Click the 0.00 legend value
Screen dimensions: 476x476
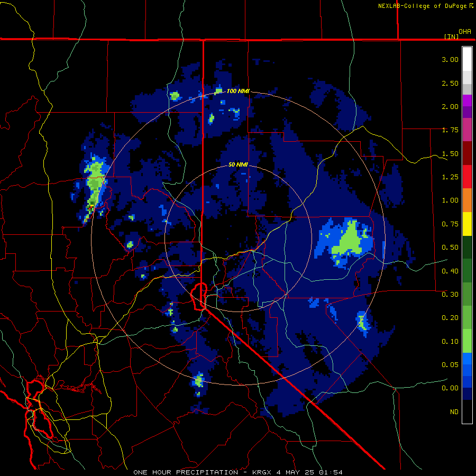[x=450, y=388]
